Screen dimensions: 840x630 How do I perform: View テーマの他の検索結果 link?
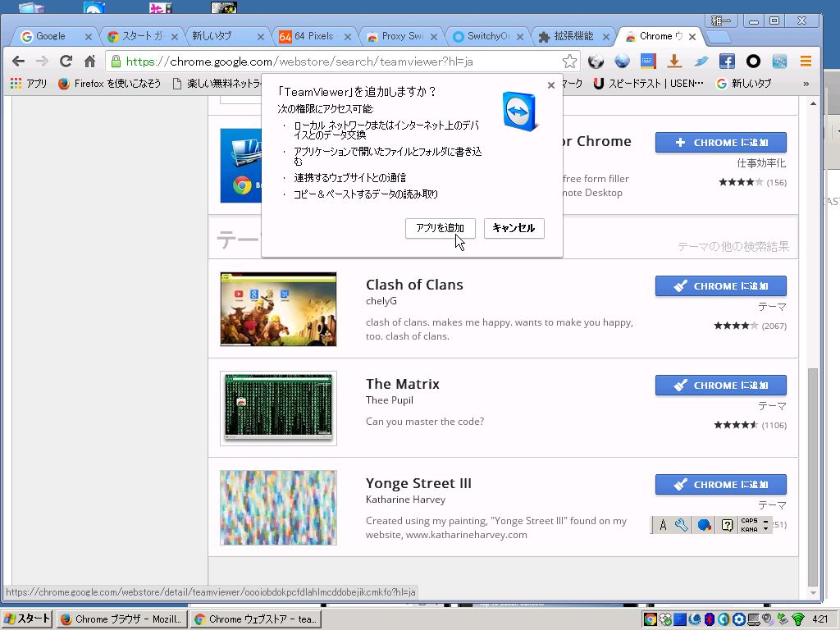tap(733, 246)
